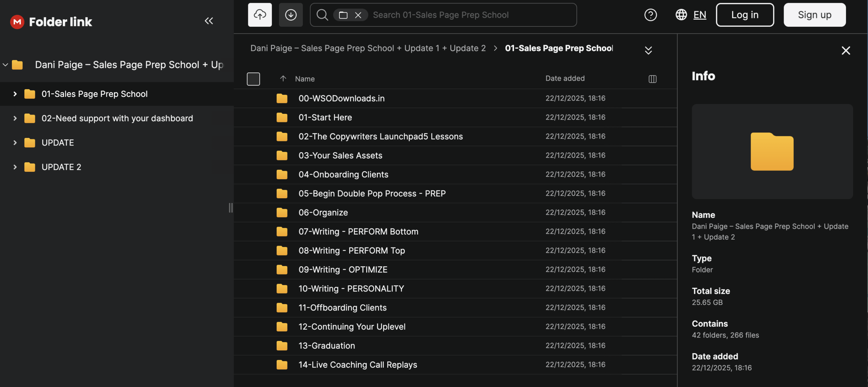Sort the list by Date added column
The image size is (868, 387).
[565, 79]
